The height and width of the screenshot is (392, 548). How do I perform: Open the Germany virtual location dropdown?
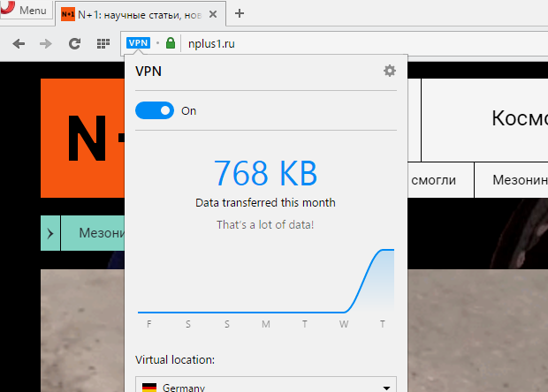click(x=266, y=384)
